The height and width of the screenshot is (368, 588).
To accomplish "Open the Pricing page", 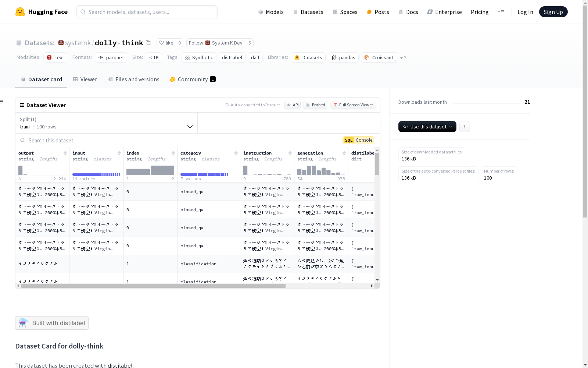I will (x=480, y=12).
